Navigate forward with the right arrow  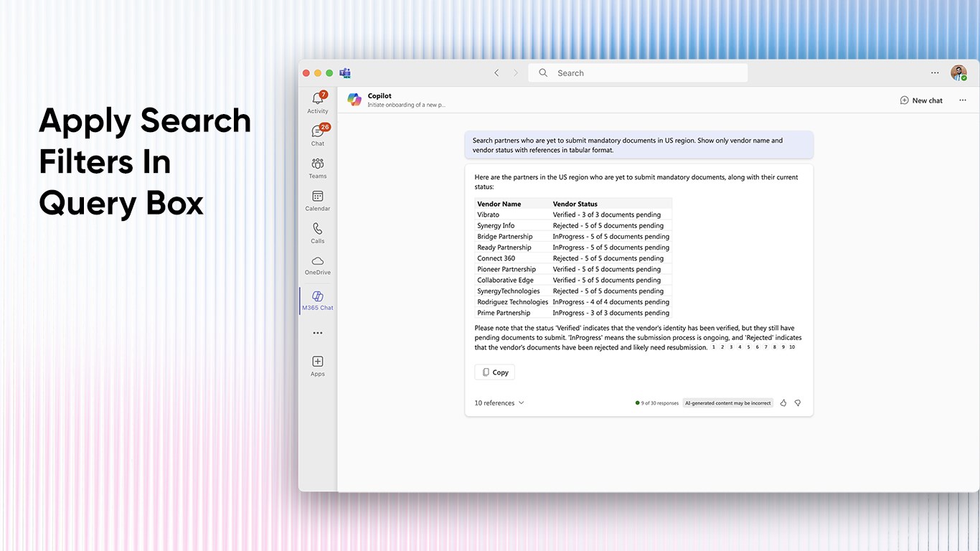point(515,73)
